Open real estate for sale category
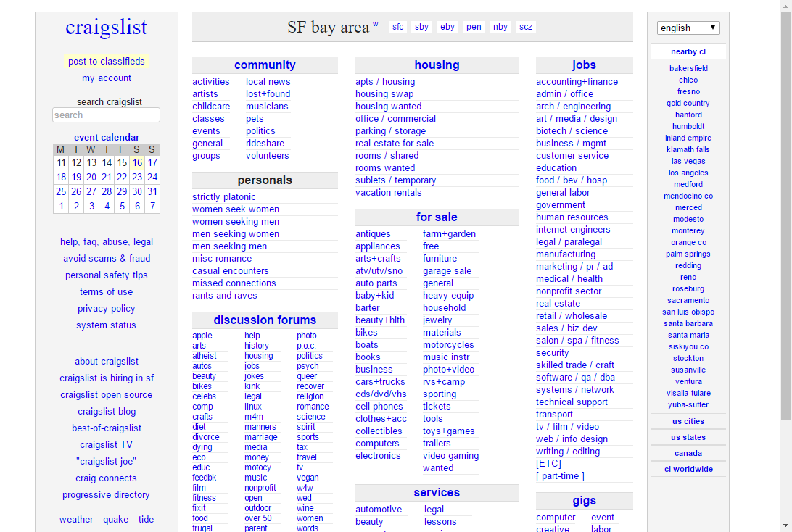The height and width of the screenshot is (532, 792). [x=395, y=144]
